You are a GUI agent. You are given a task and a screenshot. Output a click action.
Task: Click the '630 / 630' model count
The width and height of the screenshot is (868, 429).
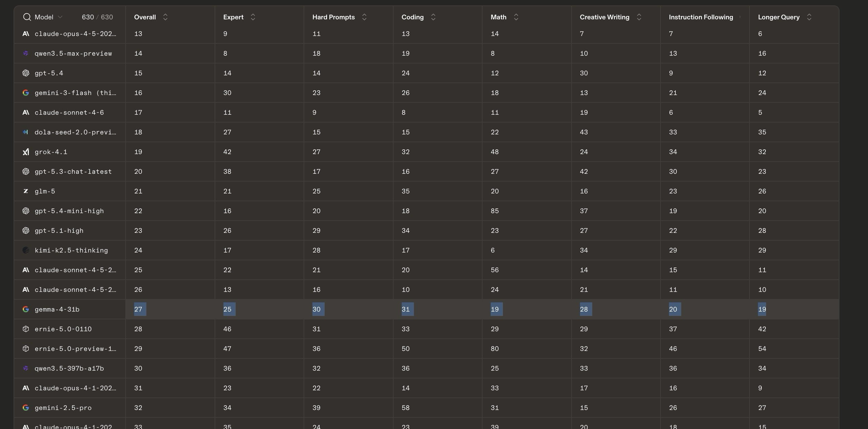[x=97, y=17]
